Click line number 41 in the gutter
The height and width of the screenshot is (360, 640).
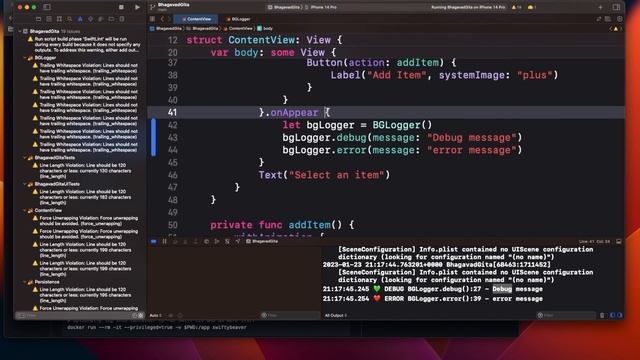click(x=172, y=112)
